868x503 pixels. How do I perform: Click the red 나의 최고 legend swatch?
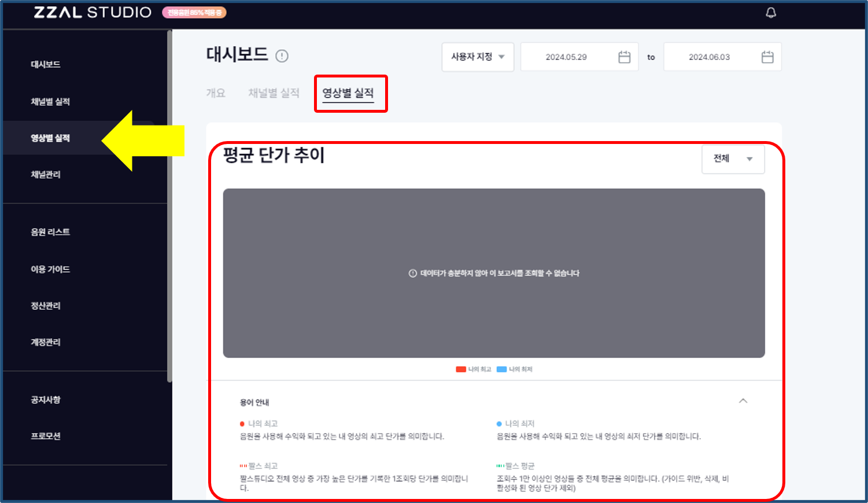460,369
